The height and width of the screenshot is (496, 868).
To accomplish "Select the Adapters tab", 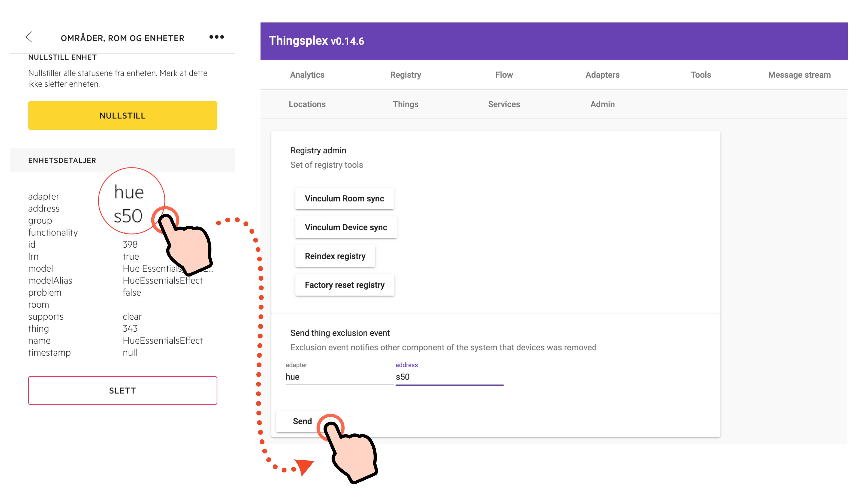I will pos(602,75).
